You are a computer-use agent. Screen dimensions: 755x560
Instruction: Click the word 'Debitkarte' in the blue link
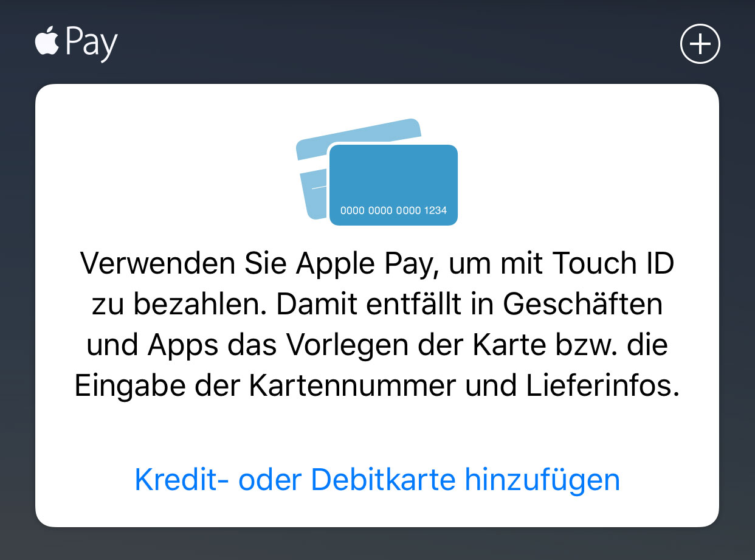coord(383,480)
